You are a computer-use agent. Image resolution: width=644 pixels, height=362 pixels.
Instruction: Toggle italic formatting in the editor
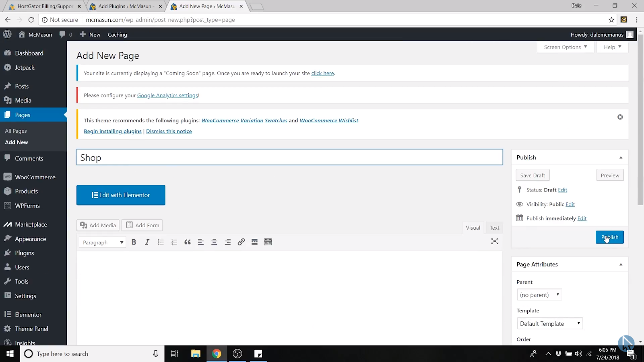(x=147, y=242)
